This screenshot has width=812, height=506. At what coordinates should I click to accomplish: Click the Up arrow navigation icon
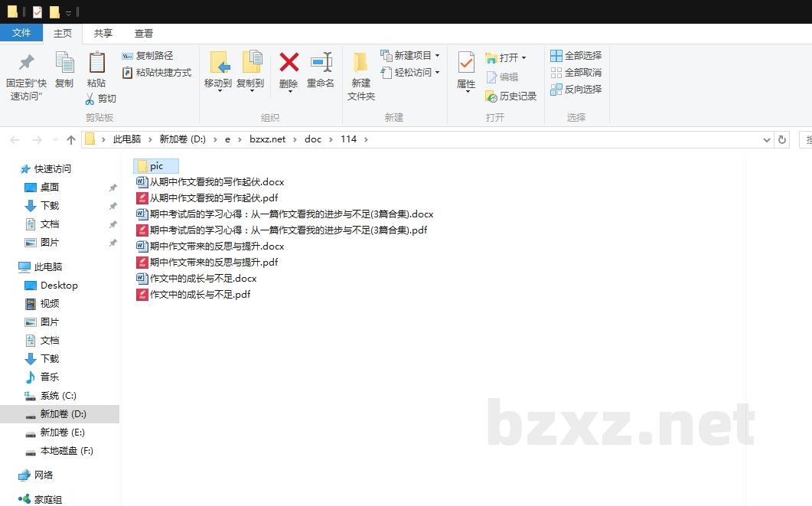tap(71, 139)
